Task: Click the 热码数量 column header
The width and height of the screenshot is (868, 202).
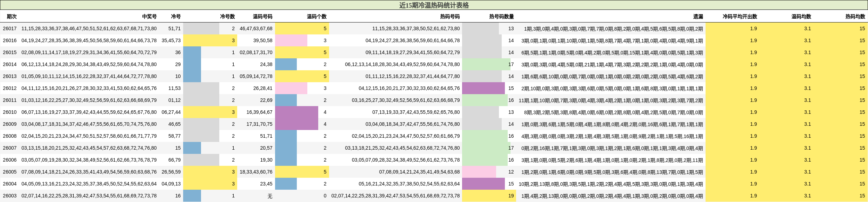Action: [502, 17]
